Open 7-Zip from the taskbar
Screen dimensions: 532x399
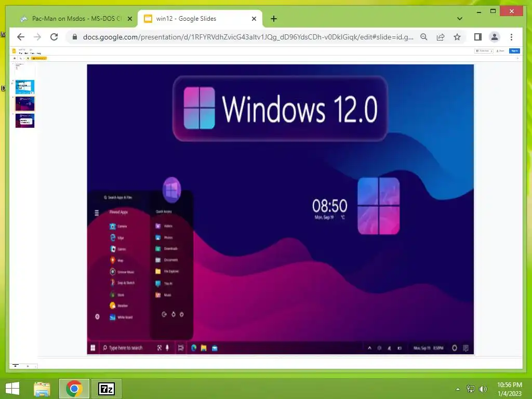pos(106,389)
